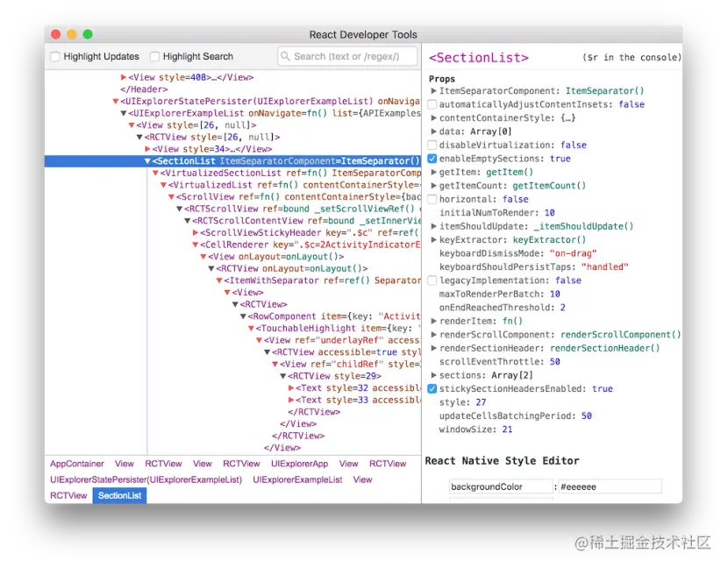Edit scrollEventThrottle value 50
The height and width of the screenshot is (568, 728).
(x=555, y=362)
